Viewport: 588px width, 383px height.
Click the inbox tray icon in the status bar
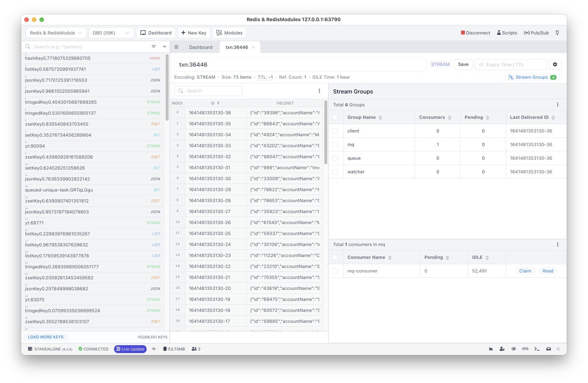(548, 349)
